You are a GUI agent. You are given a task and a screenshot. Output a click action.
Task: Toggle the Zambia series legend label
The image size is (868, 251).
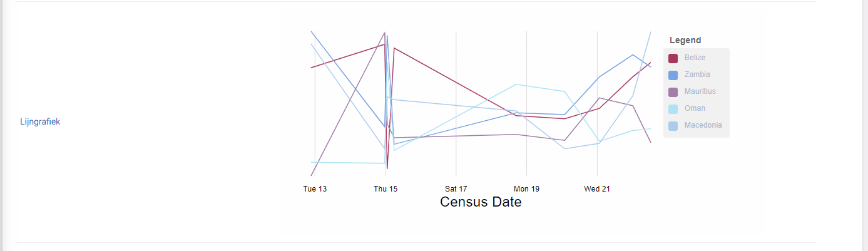[x=697, y=74]
